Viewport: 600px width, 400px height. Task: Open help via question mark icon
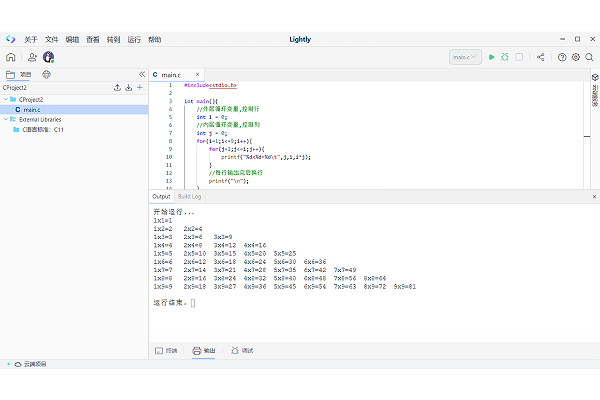click(x=562, y=57)
